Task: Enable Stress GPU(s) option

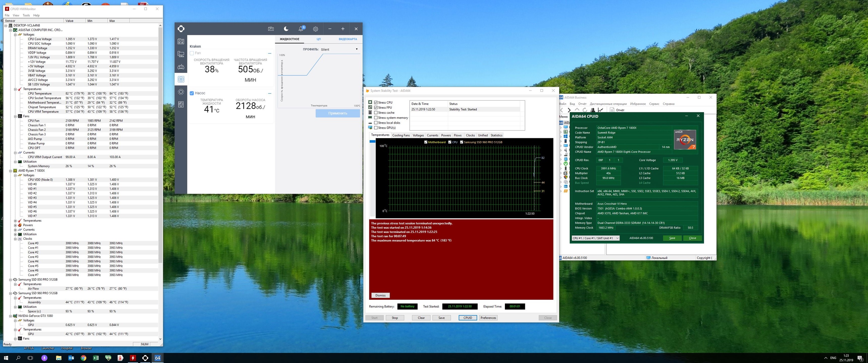Action: coord(376,128)
